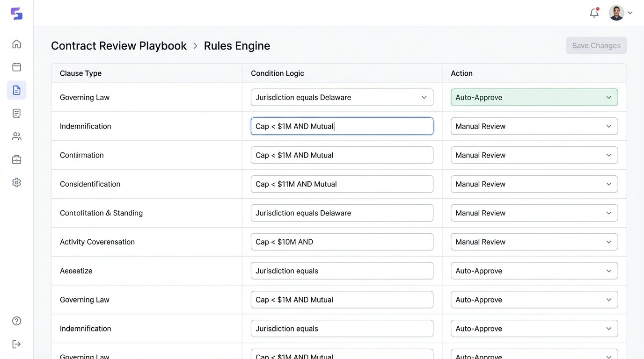Screen dimensions: 644x359
Task: Open the Home icon in the sidebar
Action: (x=16, y=43)
